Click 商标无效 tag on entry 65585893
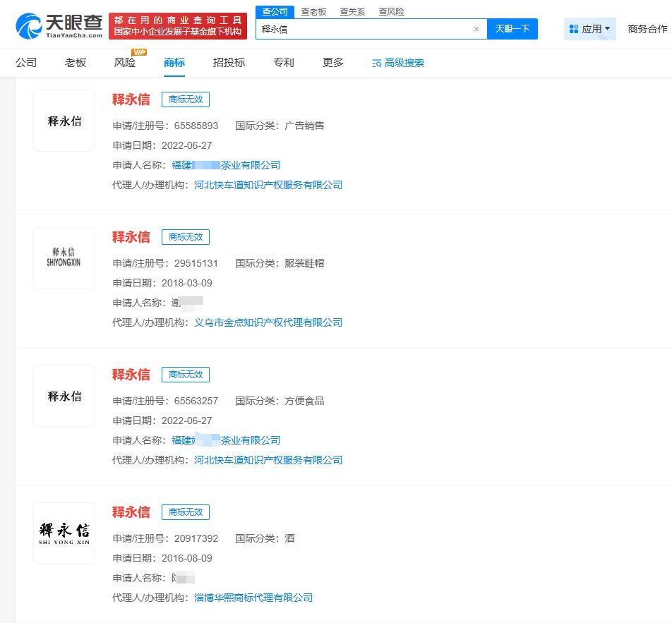 pyautogui.click(x=186, y=99)
